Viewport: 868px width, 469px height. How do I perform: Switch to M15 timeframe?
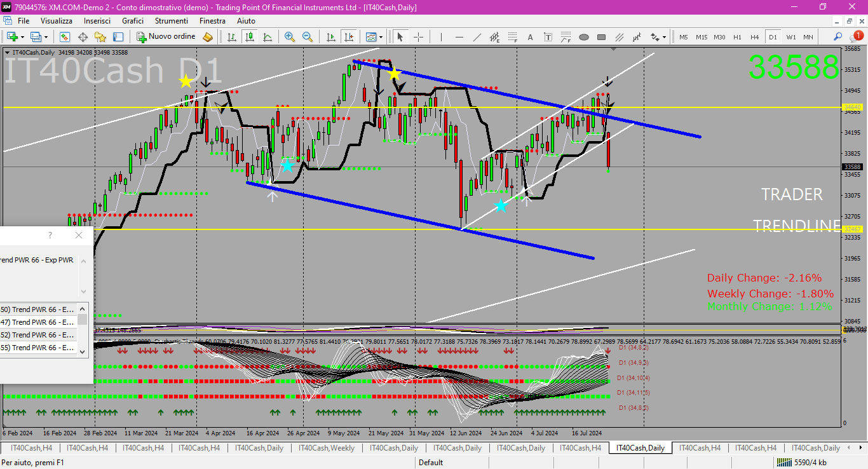[702, 37]
